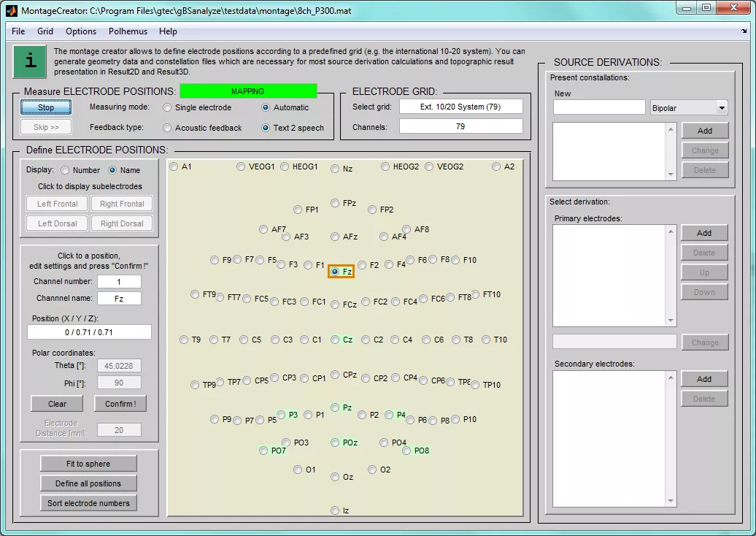The width and height of the screenshot is (756, 536).
Task: Open the Grid menu
Action: 45,31
